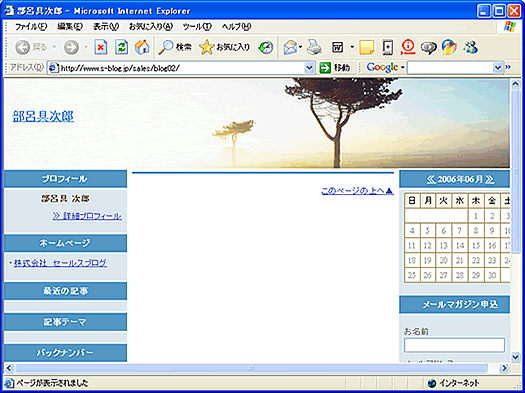Go to the Home page icon
The image size is (525, 393).
[x=142, y=47]
